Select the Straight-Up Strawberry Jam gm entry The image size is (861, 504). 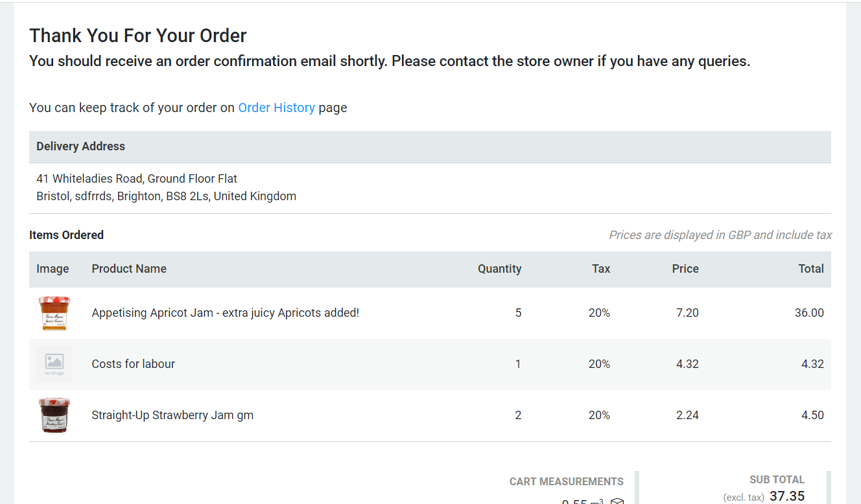coord(172,415)
